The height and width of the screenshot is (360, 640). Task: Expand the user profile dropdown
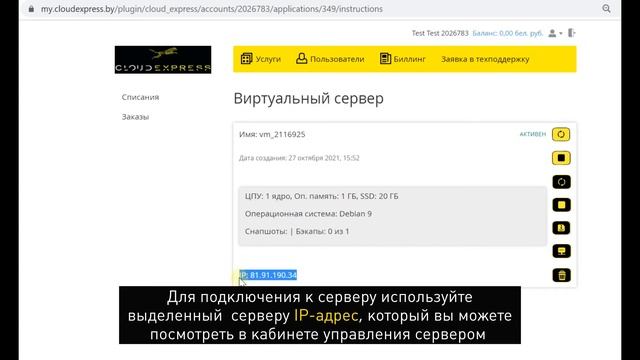(x=555, y=33)
